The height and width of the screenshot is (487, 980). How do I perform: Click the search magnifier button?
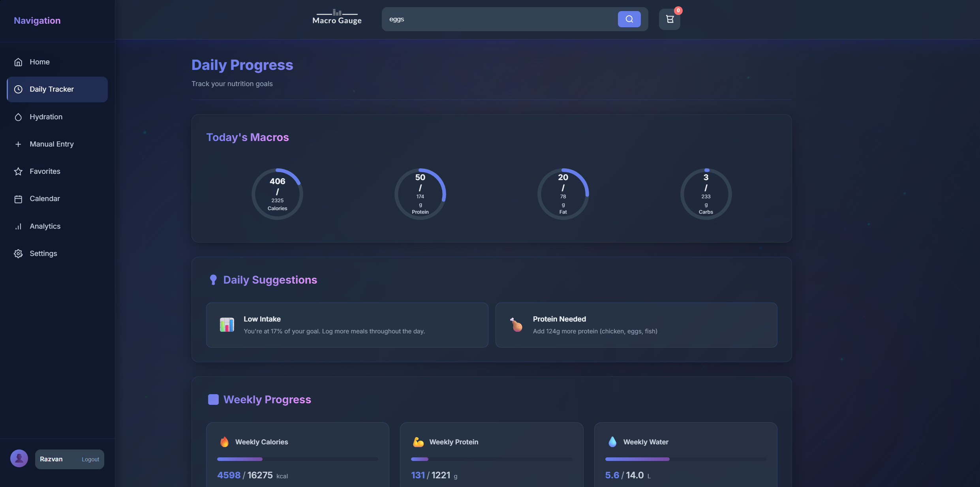[x=629, y=19]
